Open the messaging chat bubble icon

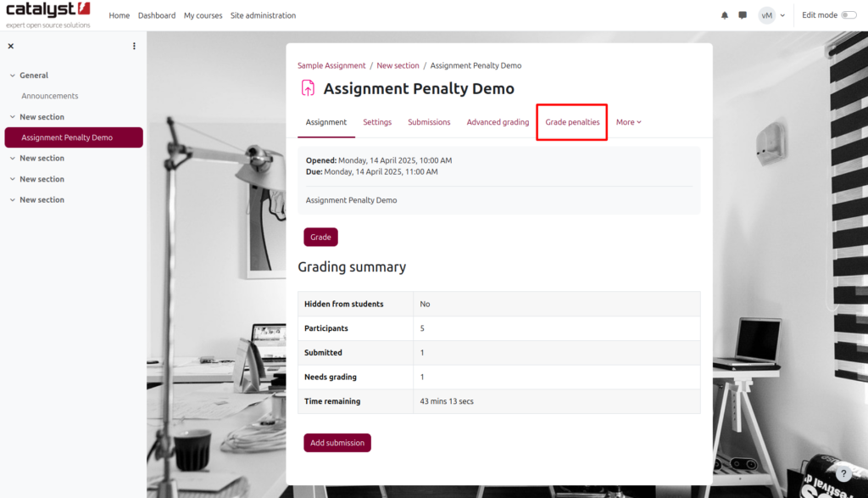[743, 15]
